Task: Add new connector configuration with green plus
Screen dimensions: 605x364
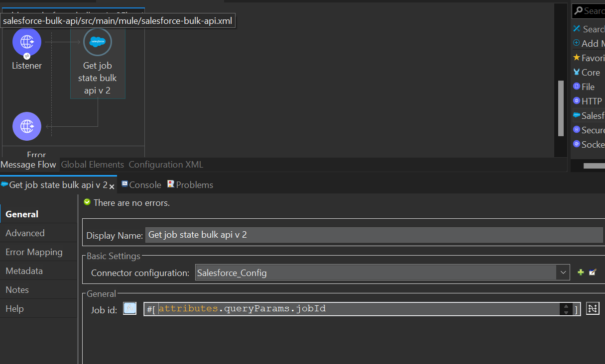Action: coord(581,273)
